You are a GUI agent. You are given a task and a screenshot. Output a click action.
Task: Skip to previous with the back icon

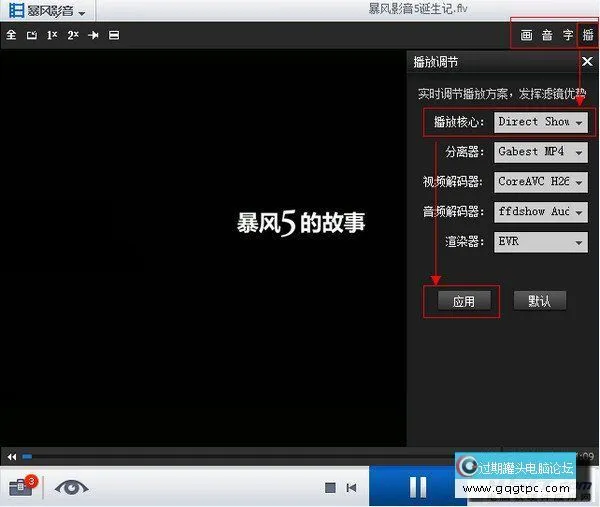[351, 488]
